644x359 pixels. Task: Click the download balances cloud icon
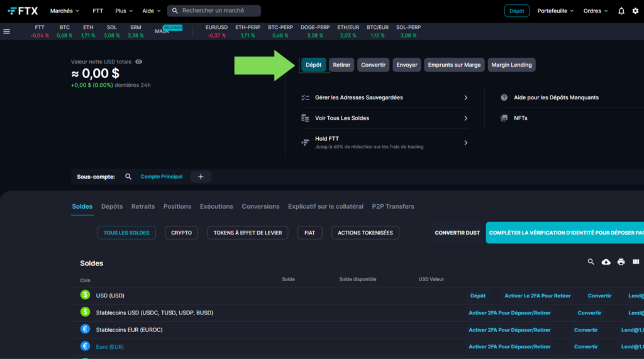[606, 262]
